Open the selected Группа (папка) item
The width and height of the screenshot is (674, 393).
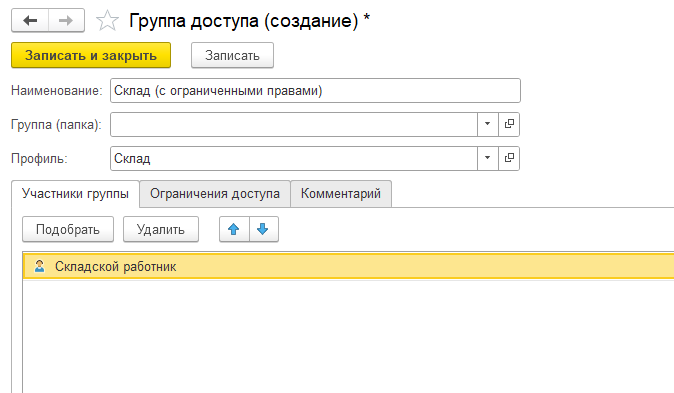coord(509,124)
